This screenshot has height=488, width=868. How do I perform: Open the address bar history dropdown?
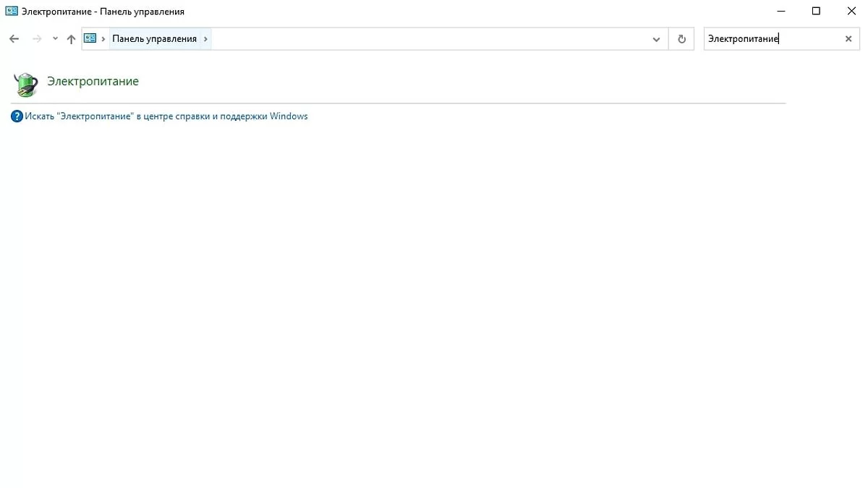[x=657, y=39]
